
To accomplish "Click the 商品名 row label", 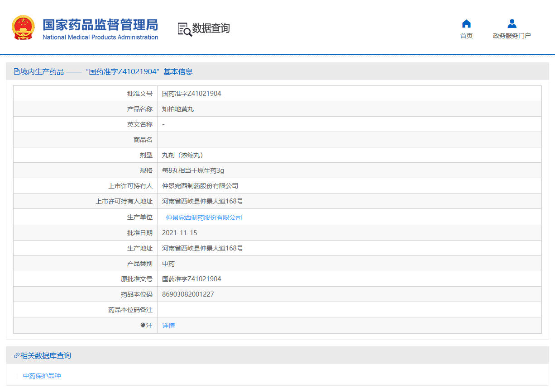I will pos(143,140).
